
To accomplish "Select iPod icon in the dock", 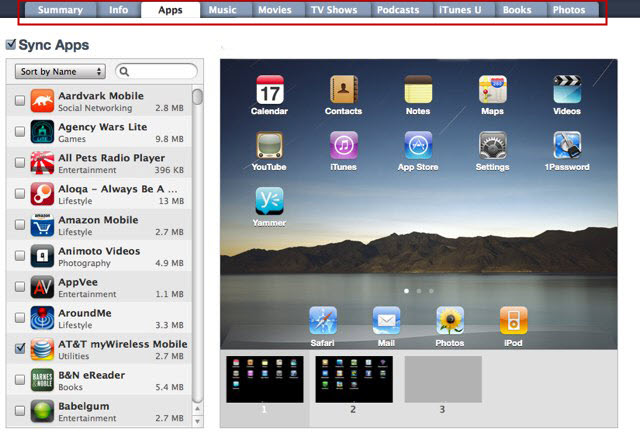I will click(513, 321).
